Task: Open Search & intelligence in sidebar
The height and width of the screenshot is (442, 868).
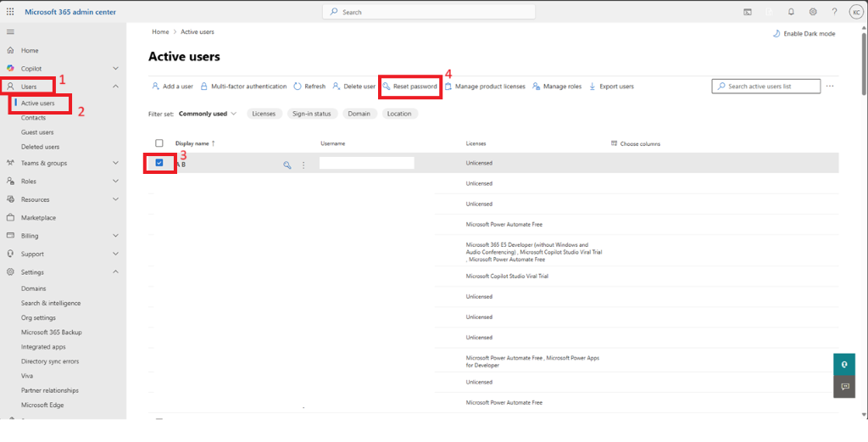Action: point(51,304)
